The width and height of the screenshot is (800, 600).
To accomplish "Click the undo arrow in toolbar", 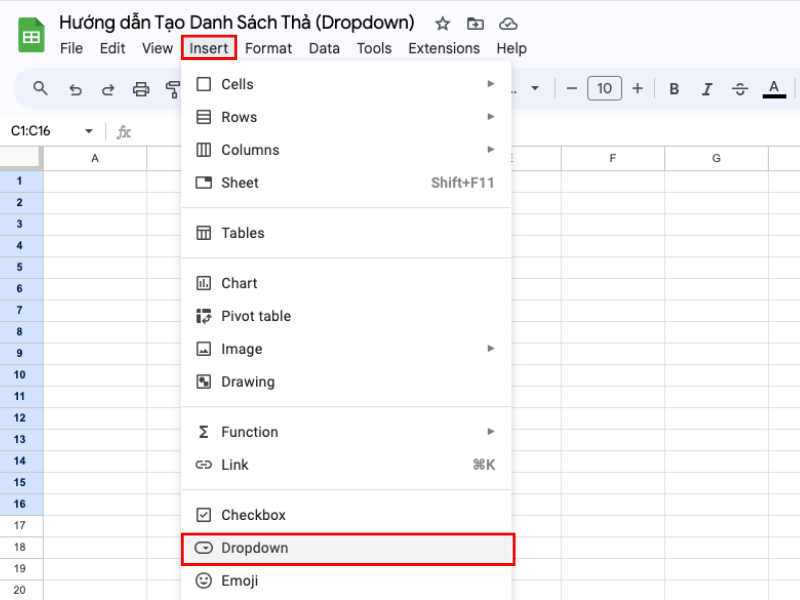I will click(x=75, y=89).
